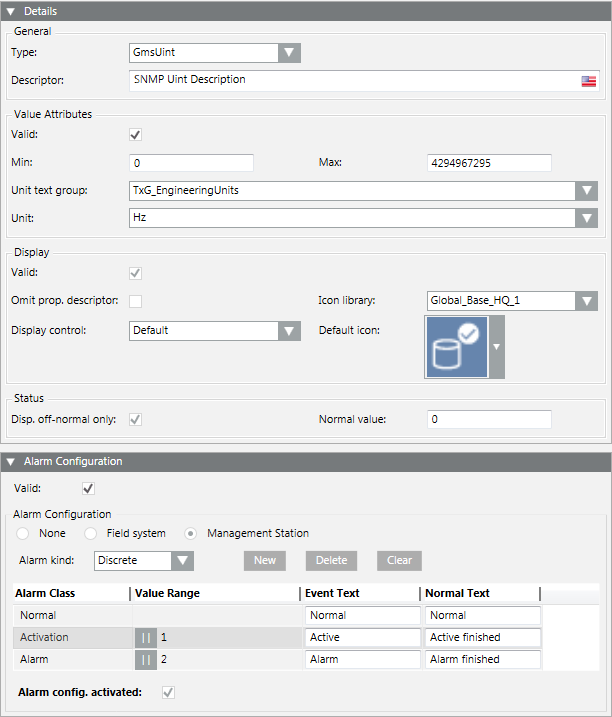Collapse the Alarm Configuration section
Image resolution: width=612 pixels, height=717 pixels.
11,462
